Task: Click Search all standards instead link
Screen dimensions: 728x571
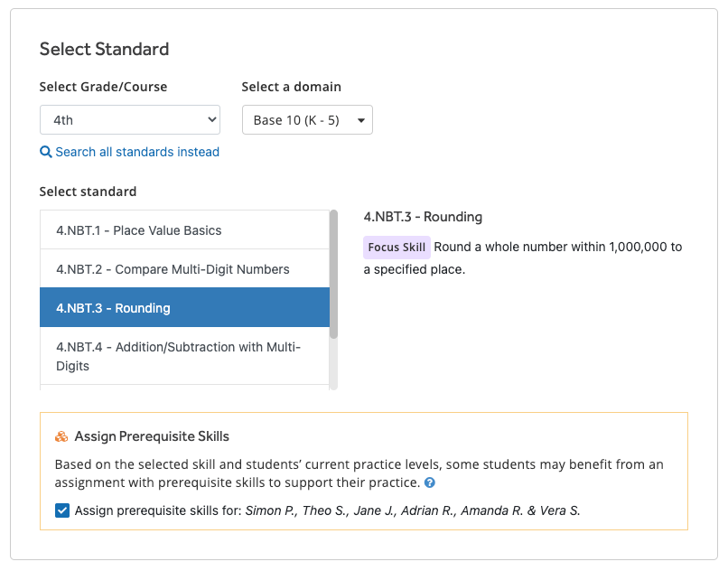Action: click(137, 153)
